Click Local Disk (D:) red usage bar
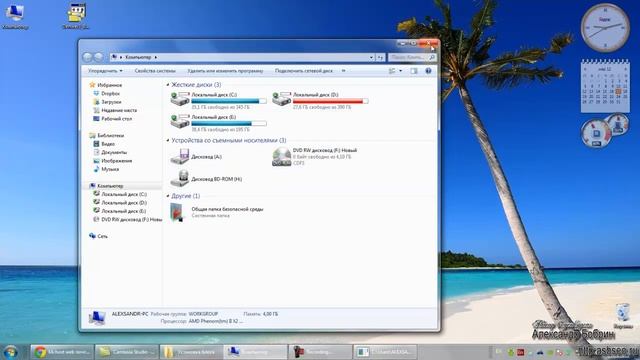This screenshot has width=640, height=360. pyautogui.click(x=330, y=101)
